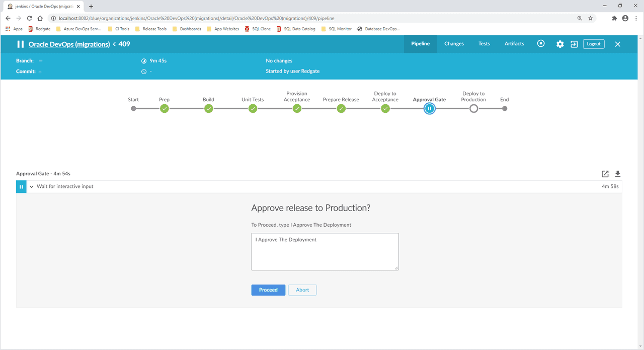Switch to the Tests tab
The width and height of the screenshot is (644, 350).
point(484,44)
